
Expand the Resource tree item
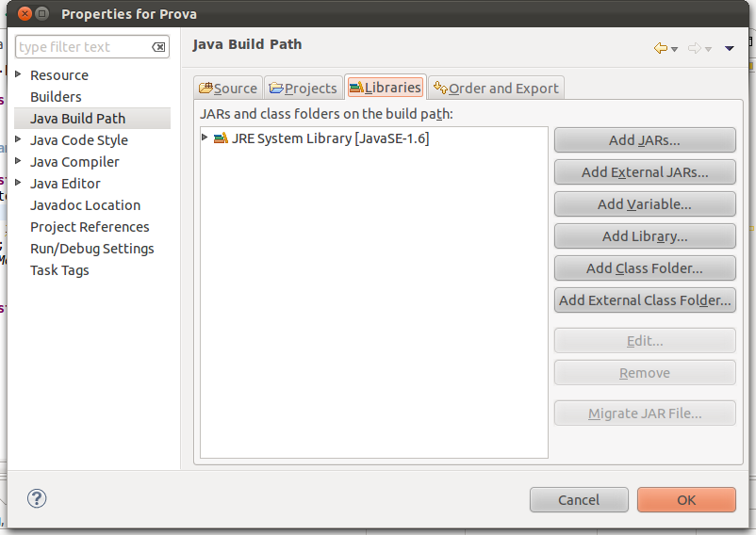click(20, 75)
